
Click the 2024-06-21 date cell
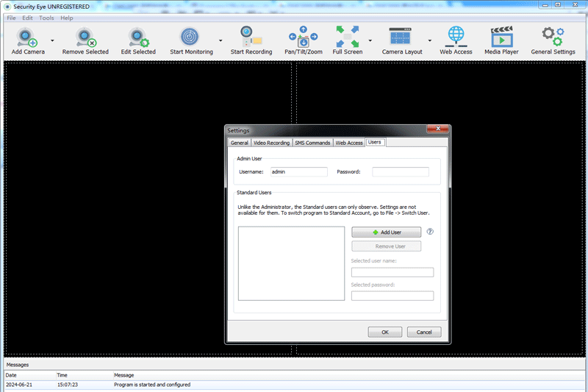pos(19,385)
